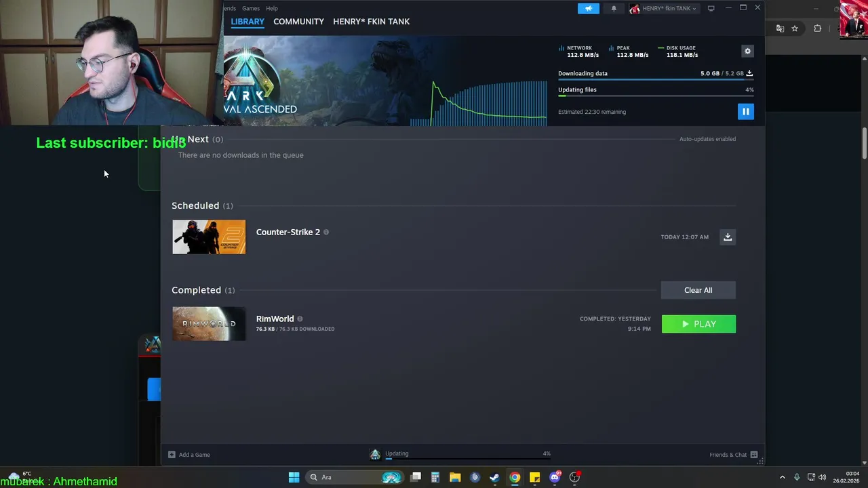This screenshot has height=488, width=868.
Task: Bookmark page with Chrome star icon
Action: pos(795,28)
